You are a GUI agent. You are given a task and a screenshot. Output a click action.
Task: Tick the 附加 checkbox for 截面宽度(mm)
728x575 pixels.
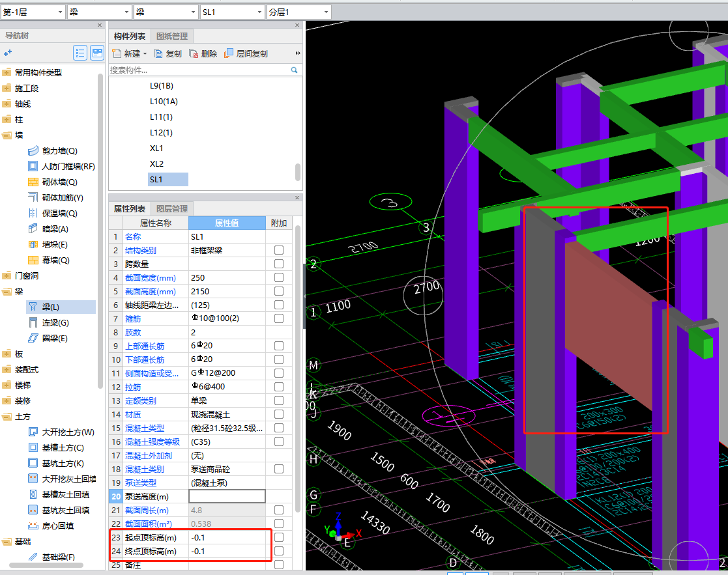278,277
